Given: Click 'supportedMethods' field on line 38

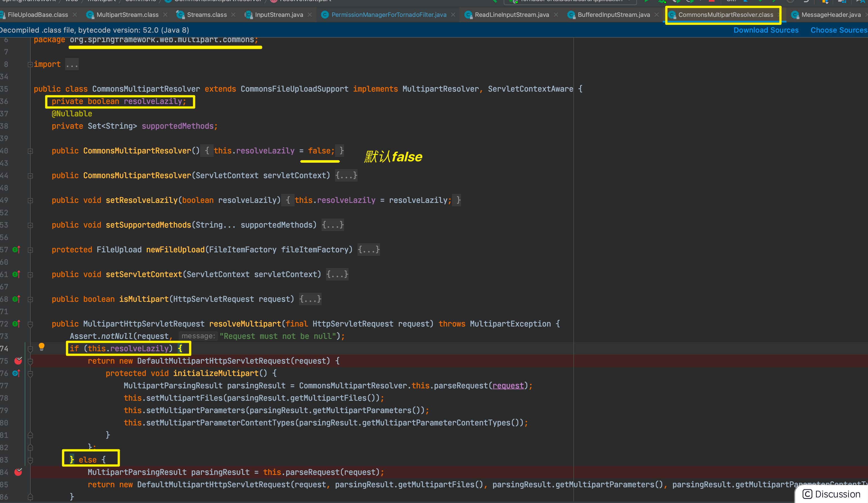Looking at the screenshot, I should pyautogui.click(x=177, y=126).
